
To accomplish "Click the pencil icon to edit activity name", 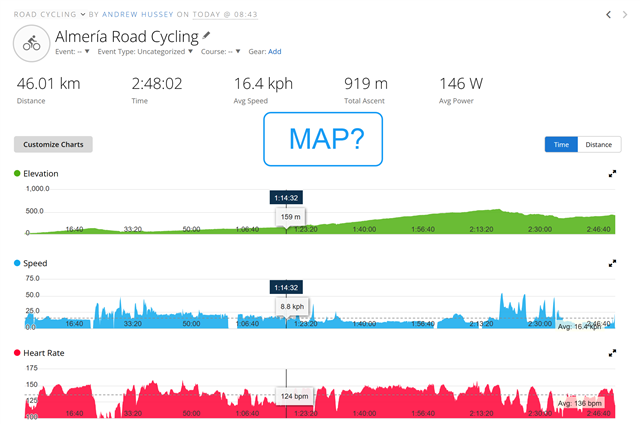I will (x=207, y=35).
